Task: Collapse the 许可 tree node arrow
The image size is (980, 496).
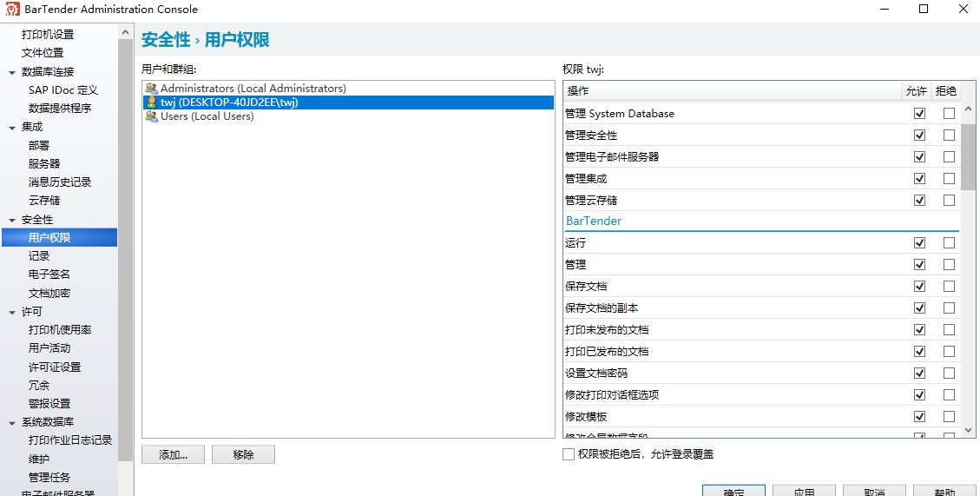Action: [x=12, y=312]
